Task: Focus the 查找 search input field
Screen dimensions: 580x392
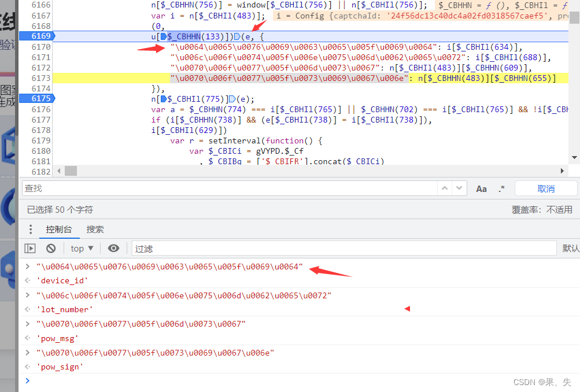Action: point(230,188)
